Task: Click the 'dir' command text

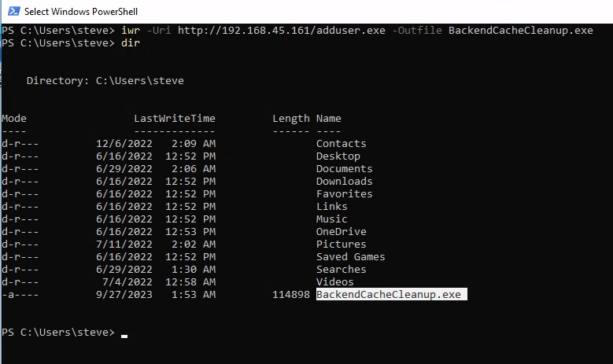Action: click(x=131, y=43)
